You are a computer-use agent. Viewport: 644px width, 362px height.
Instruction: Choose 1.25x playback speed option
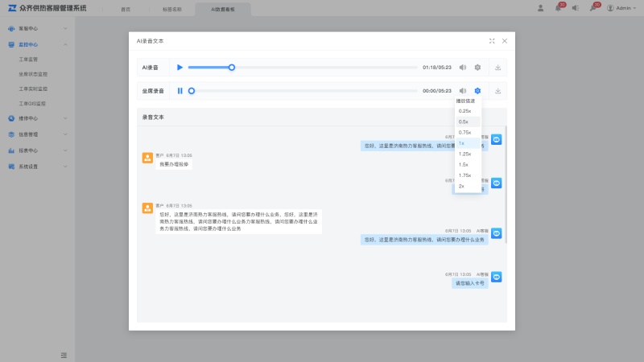coord(465,154)
